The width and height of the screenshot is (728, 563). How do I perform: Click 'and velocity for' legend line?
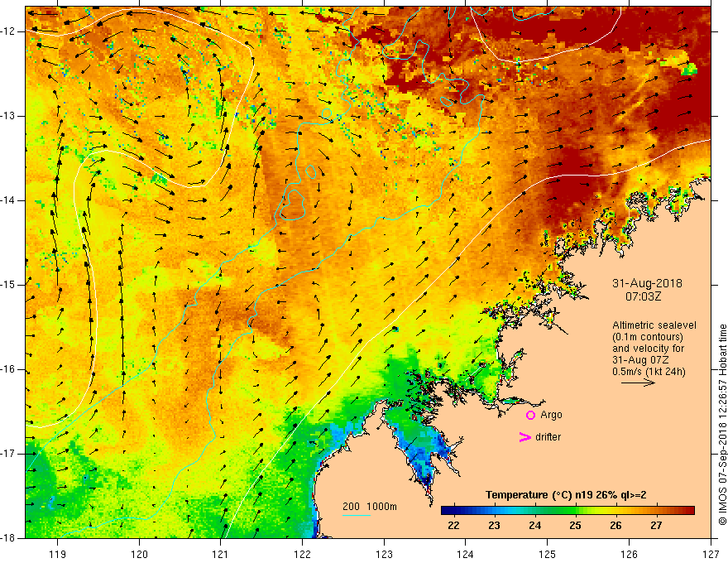click(648, 349)
